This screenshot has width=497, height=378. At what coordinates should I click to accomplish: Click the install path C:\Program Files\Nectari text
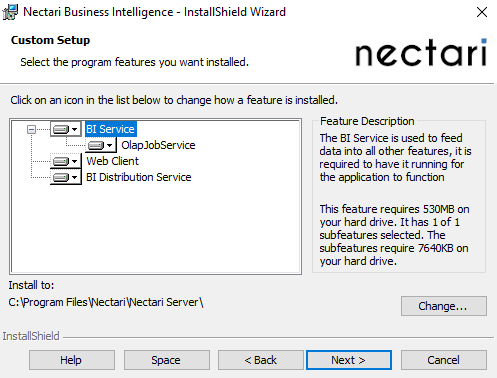(x=106, y=302)
